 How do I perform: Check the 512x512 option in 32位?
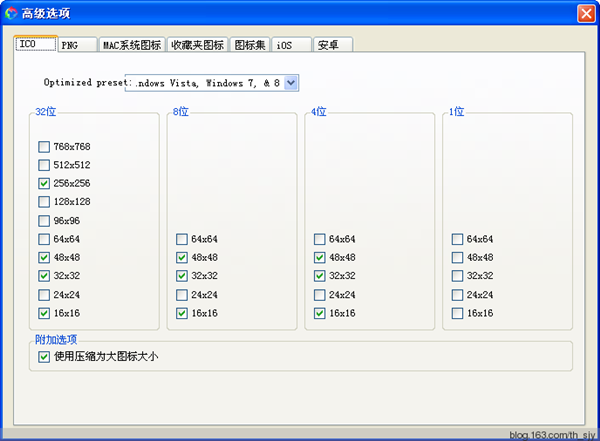tap(44, 165)
